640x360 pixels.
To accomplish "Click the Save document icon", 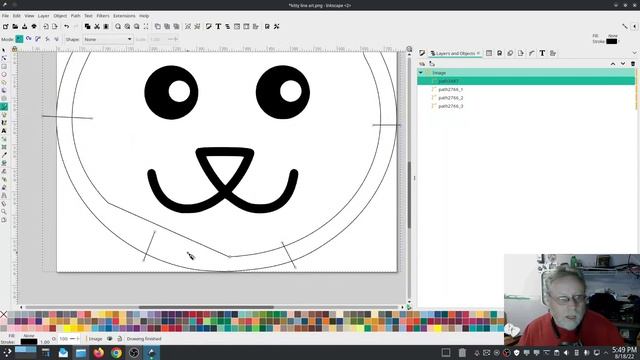I will [x=24, y=27].
